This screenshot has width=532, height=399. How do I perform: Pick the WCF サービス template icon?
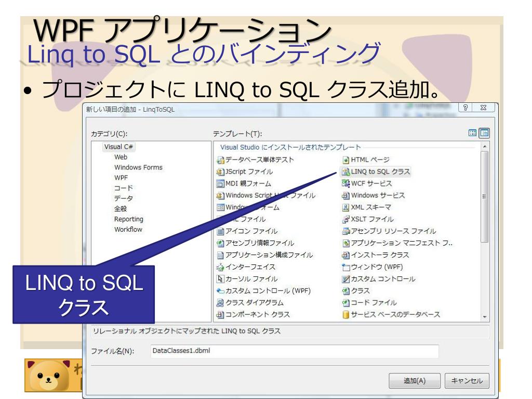pos(345,183)
